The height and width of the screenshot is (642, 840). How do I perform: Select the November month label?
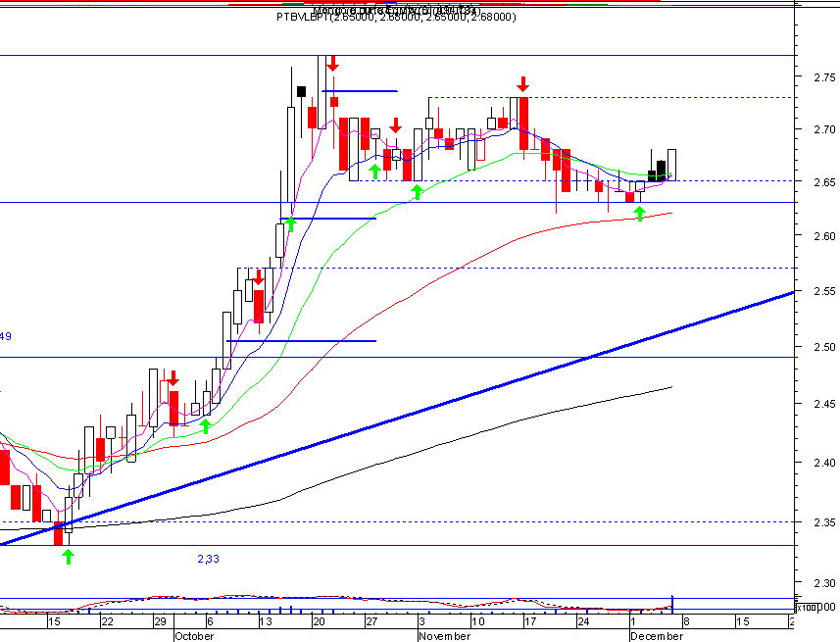[445, 636]
